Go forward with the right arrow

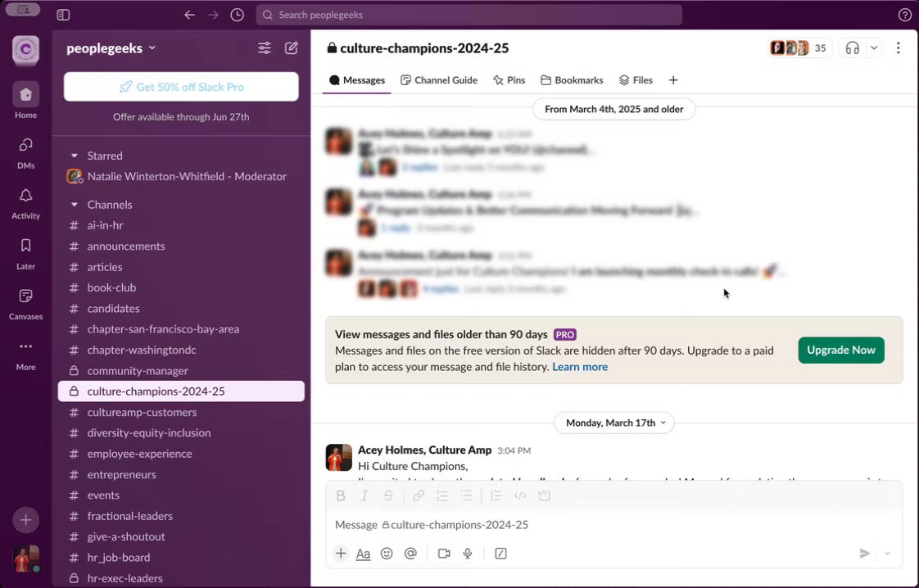pos(213,15)
